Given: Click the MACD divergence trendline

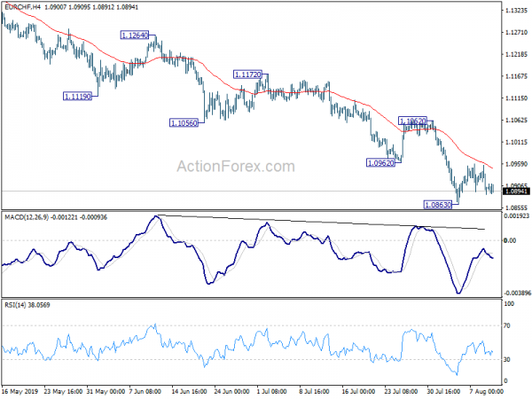Looking at the screenshot, I should tap(321, 223).
